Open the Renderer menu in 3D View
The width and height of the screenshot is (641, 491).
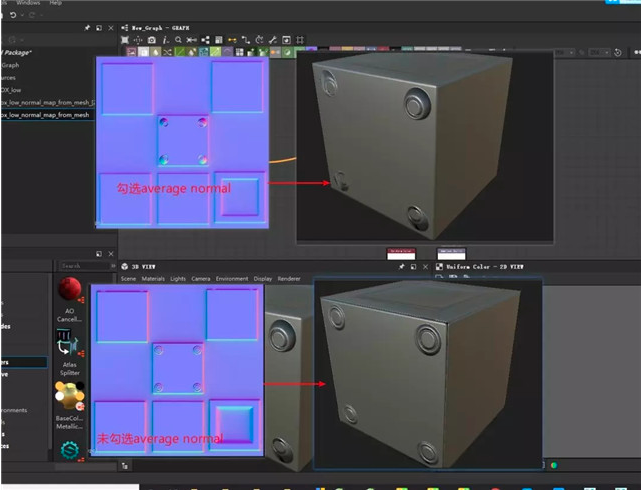tap(289, 279)
